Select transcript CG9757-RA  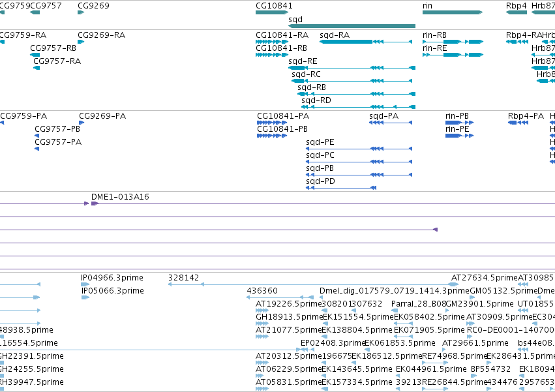point(57,61)
